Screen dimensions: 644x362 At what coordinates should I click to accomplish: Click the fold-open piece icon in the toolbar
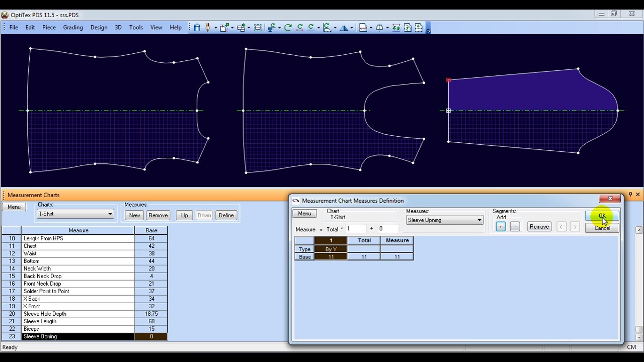pyautogui.click(x=380, y=28)
